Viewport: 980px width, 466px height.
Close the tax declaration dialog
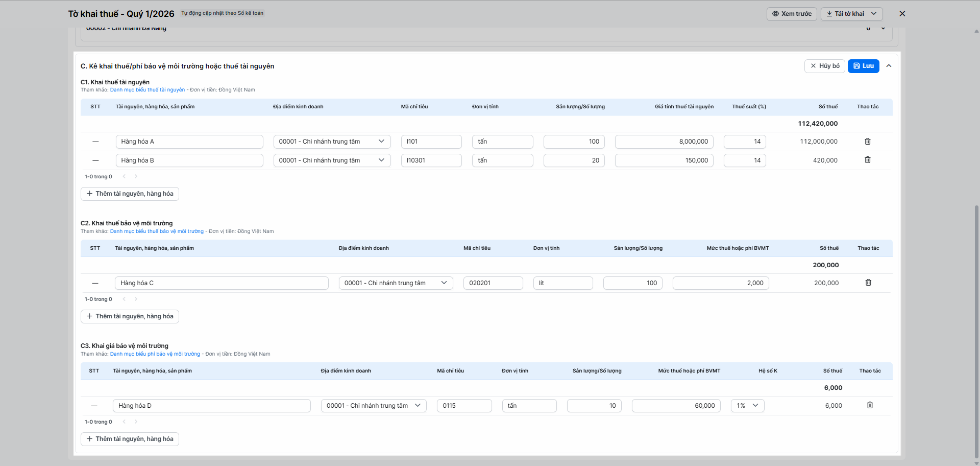click(902, 14)
